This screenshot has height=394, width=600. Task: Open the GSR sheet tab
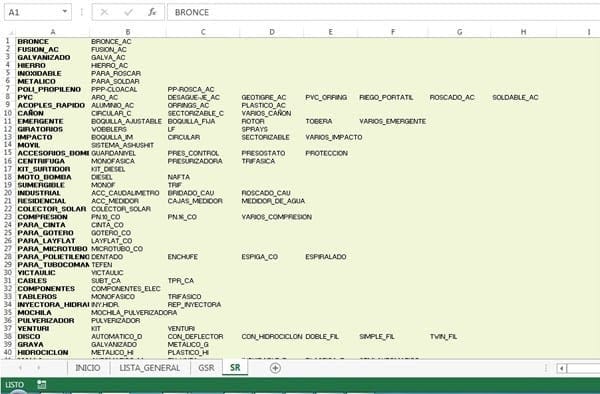coord(206,368)
